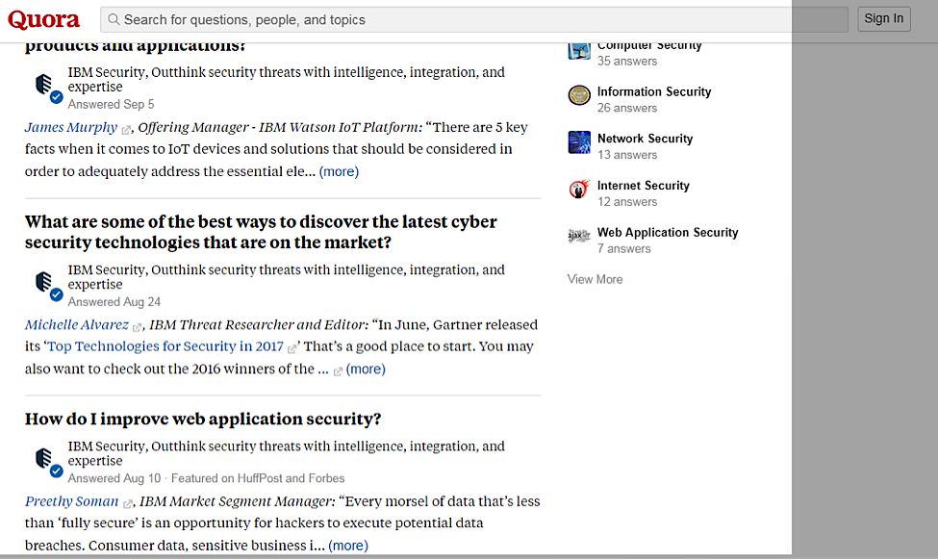This screenshot has height=560, width=938.
Task: Click Featured on HuffPost and Forbes text
Action: 258,478
